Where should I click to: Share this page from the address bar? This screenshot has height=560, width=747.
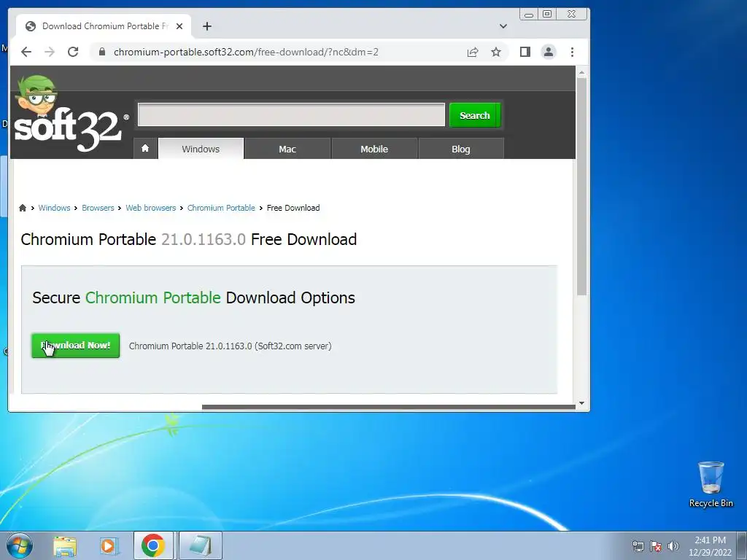pyautogui.click(x=473, y=52)
